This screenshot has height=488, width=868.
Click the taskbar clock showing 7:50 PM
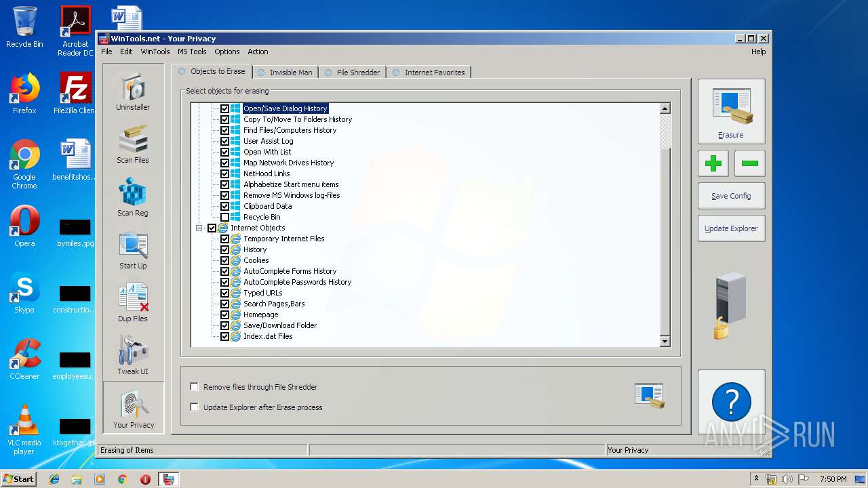point(833,479)
